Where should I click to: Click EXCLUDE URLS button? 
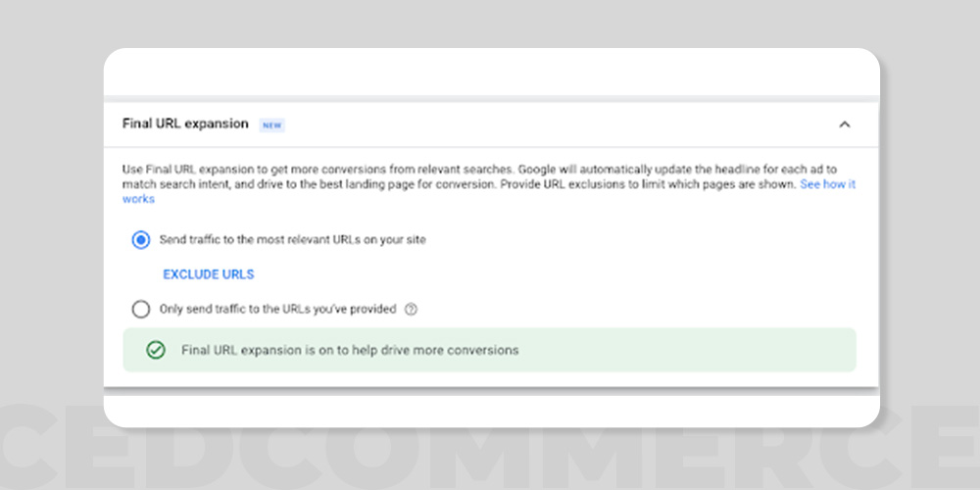click(x=209, y=274)
